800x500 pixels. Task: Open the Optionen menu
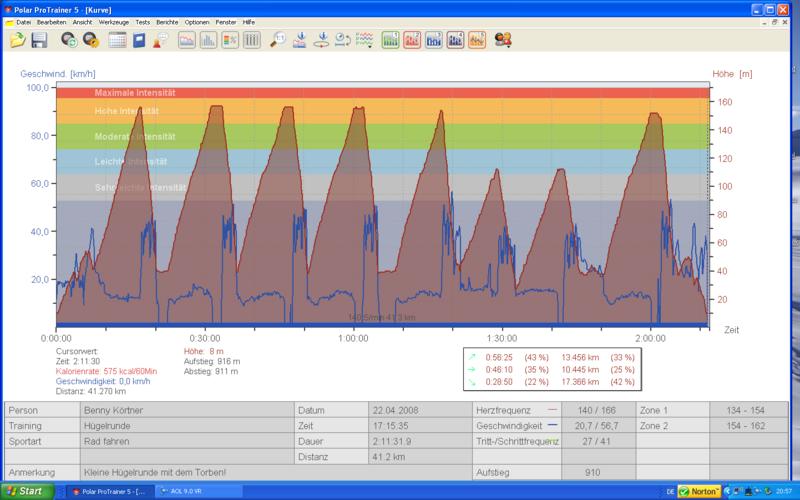197,22
